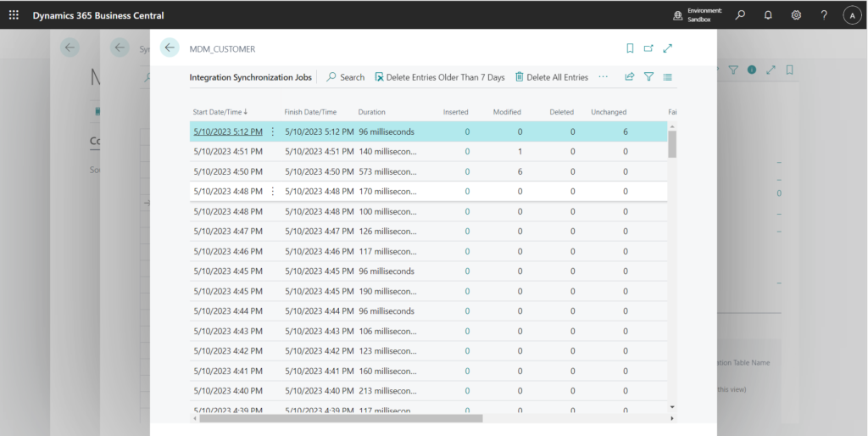Screen dimensions: 868x436
Task: Expand MDM_CUSTOMER page to full view
Action: coord(668,48)
